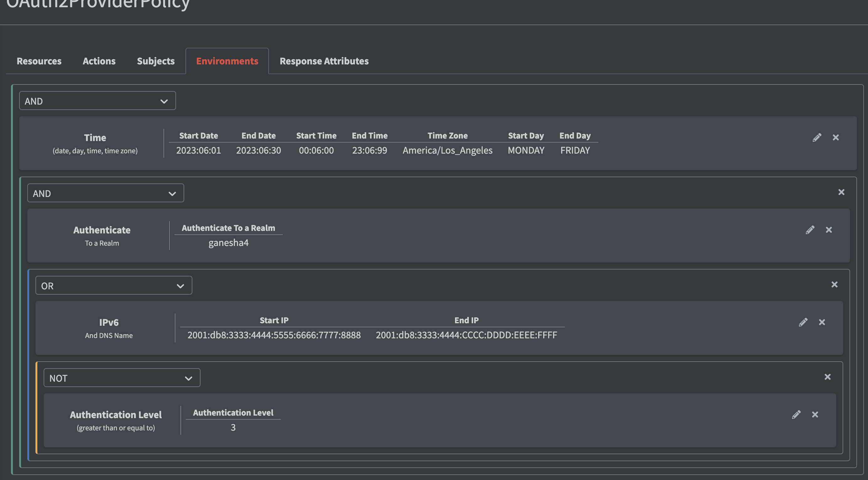Click the End IP address ending EEEE:FFFF
Viewport: 868px width, 480px height.
466,335
